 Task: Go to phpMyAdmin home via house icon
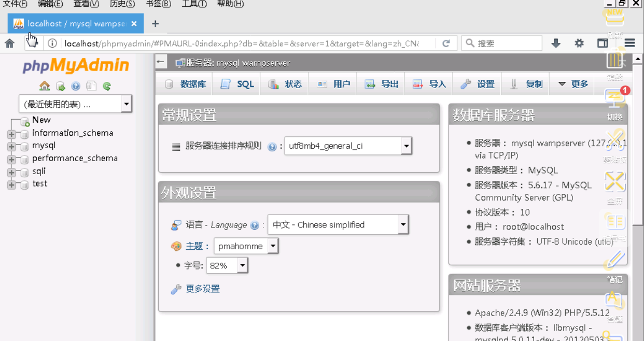pos(45,86)
